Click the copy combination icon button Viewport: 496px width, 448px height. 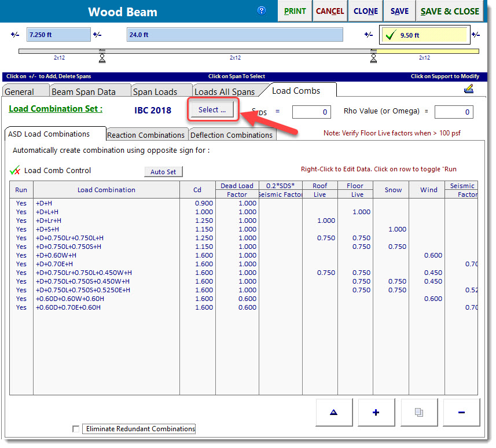click(x=418, y=412)
